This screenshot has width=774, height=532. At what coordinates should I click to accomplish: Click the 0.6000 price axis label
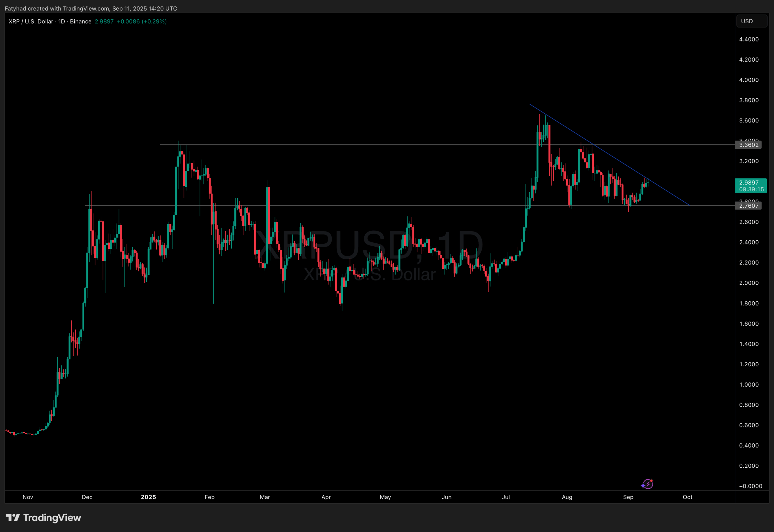tap(749, 425)
